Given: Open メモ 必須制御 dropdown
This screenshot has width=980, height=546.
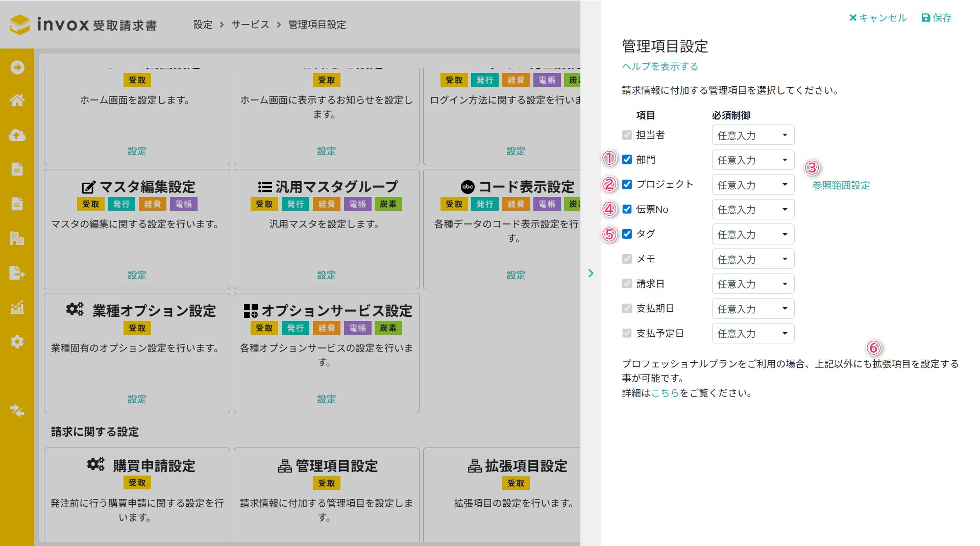Looking at the screenshot, I should coord(753,259).
